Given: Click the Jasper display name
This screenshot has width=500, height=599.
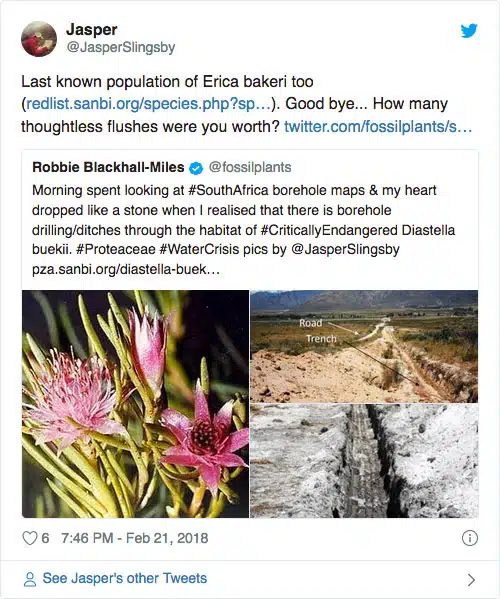Looking at the screenshot, I should [92, 29].
